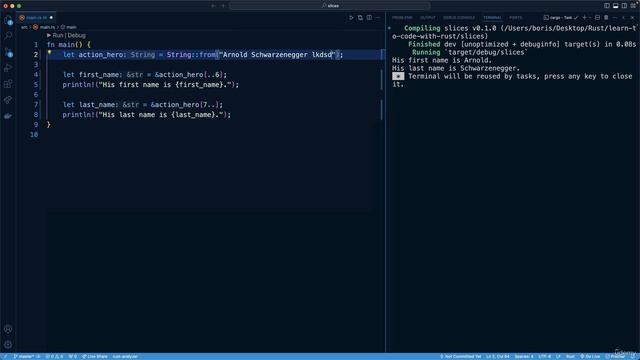Toggle bottom panel layout icon
The height and width of the screenshot is (360, 640).
616,6
